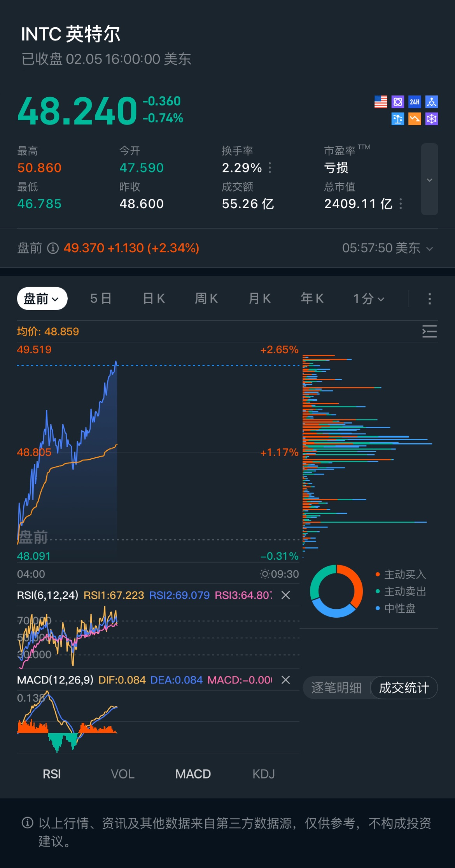Image resolution: width=455 pixels, height=868 pixels.
Task: Tap the purple atom orbit icon
Action: click(x=397, y=102)
